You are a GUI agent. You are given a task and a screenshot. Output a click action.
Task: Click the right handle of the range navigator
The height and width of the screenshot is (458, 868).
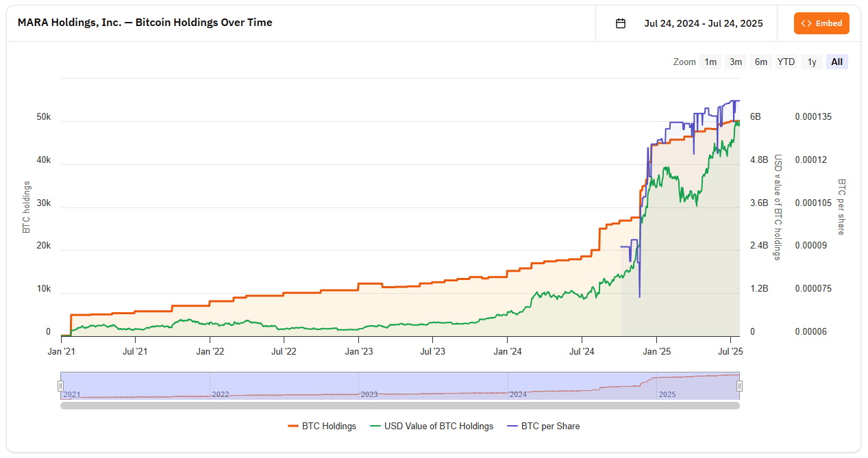740,386
